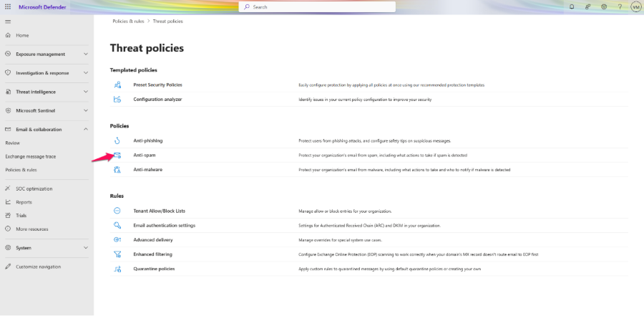Click the Policies & rules breadcrumb
Viewport: 644px width, 316px height.
(128, 21)
